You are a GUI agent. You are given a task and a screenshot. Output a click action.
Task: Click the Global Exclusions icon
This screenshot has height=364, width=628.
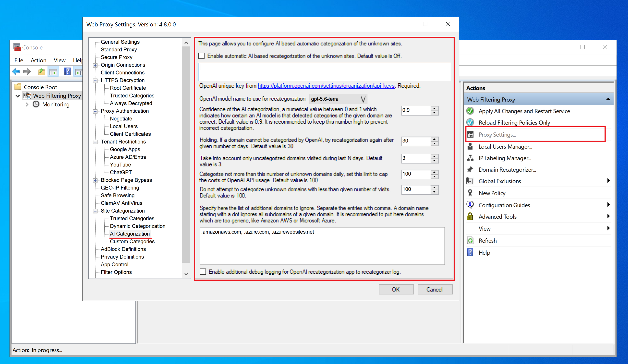(x=470, y=181)
